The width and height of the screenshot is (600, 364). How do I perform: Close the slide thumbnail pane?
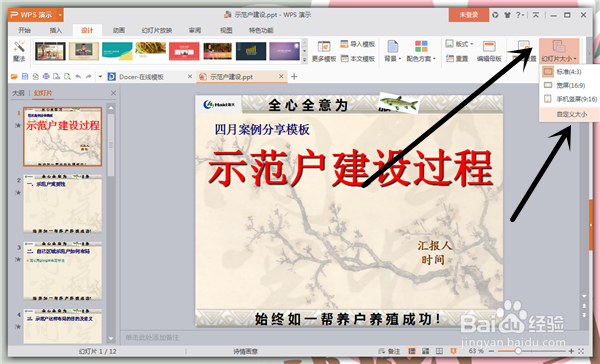coord(113,93)
